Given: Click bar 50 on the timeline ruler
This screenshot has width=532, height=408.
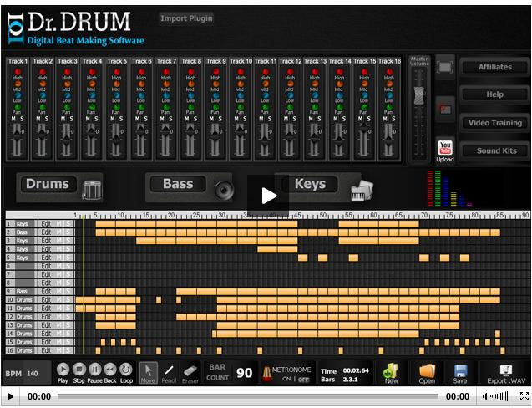Looking at the screenshot, I should click(x=323, y=215).
